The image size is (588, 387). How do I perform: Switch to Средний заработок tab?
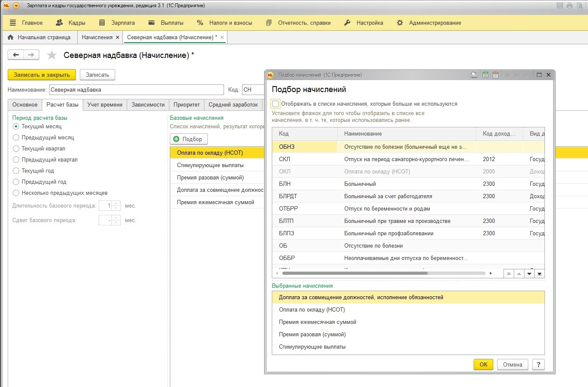(233, 105)
